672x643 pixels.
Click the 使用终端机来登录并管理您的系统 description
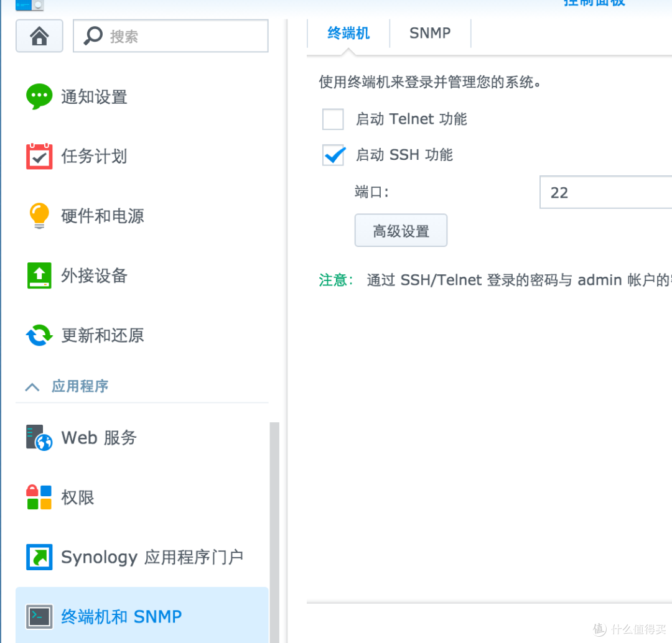(x=429, y=82)
